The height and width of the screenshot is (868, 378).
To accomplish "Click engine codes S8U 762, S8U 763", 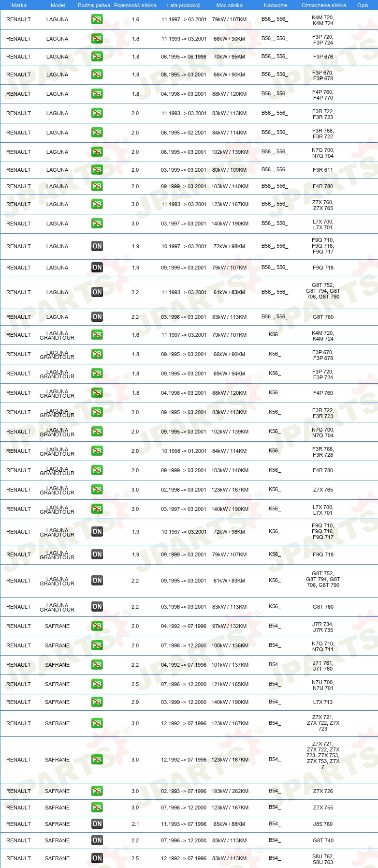I will [x=323, y=859].
